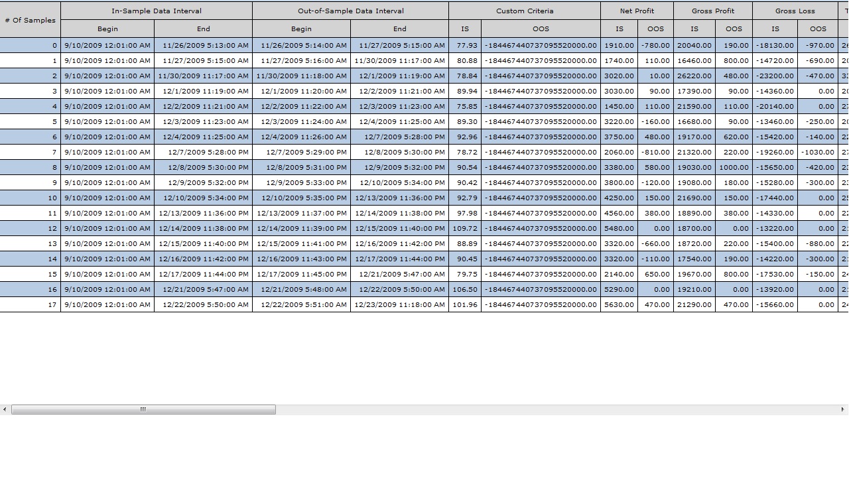Screen dimensions: 849x504
Task: Click cell '12/21/2009 5:48:00 AM'
Action: (301, 289)
